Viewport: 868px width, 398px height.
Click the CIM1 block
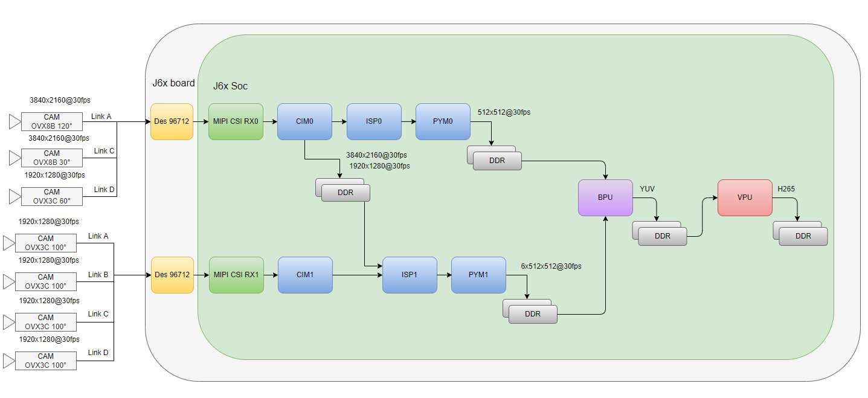(x=305, y=275)
